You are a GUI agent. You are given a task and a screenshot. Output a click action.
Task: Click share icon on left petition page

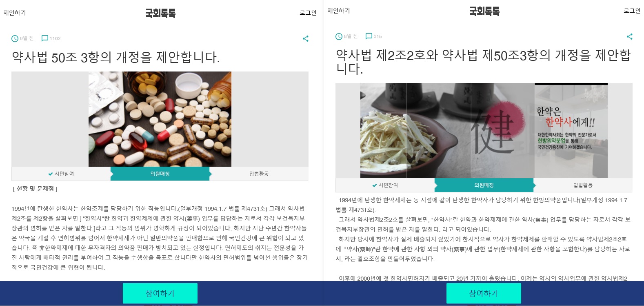305,38
